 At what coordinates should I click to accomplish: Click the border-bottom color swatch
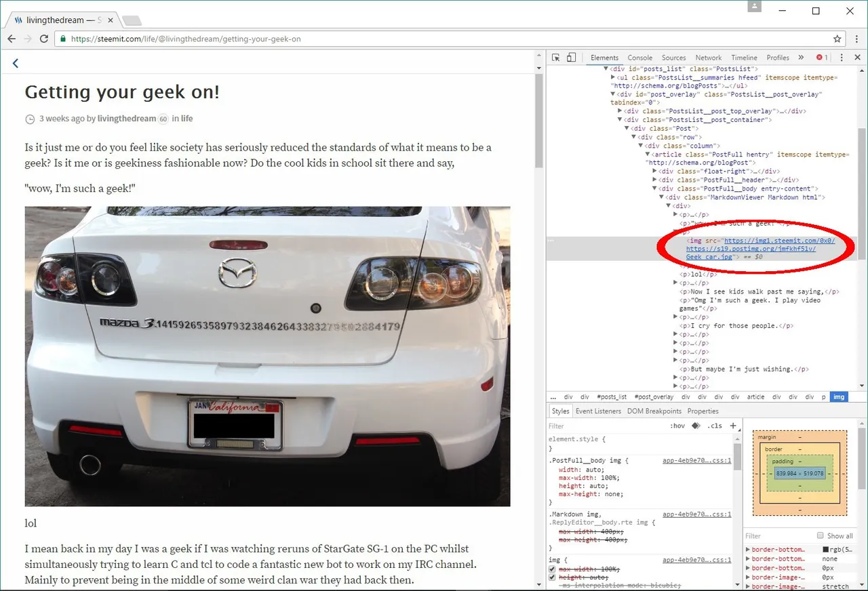tap(825, 550)
